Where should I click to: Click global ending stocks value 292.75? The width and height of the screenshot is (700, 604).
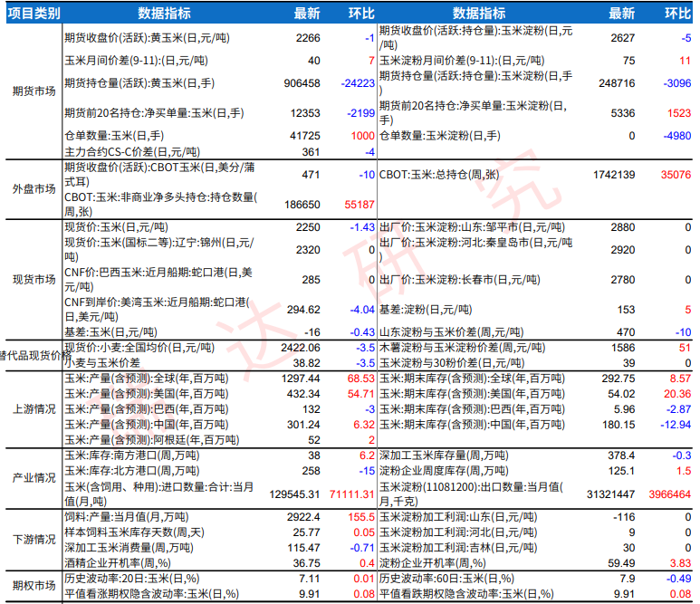point(618,379)
